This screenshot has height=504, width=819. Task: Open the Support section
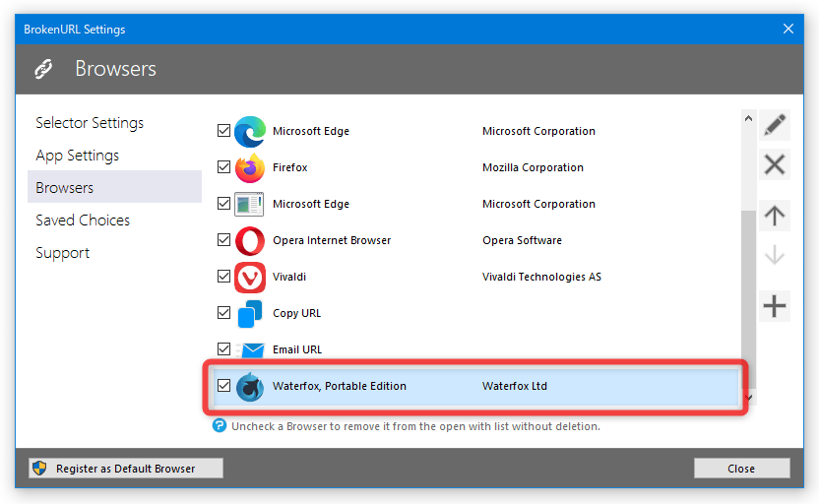tap(114, 252)
